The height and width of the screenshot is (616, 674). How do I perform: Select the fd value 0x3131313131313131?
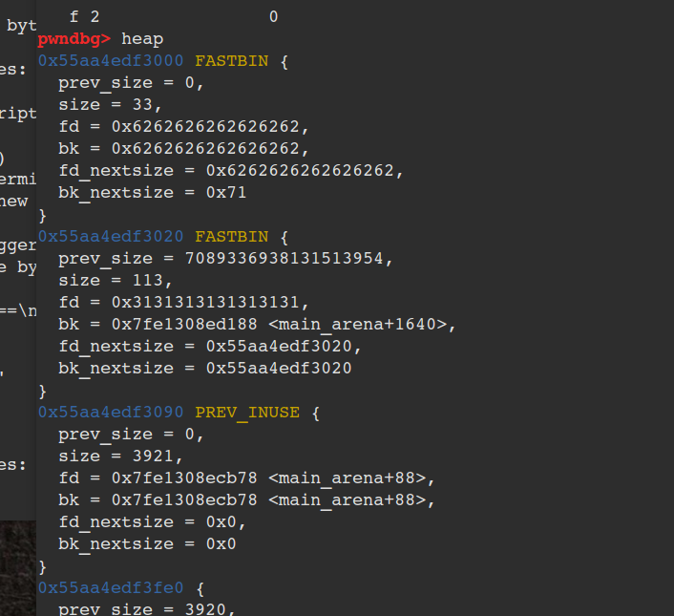202,303
